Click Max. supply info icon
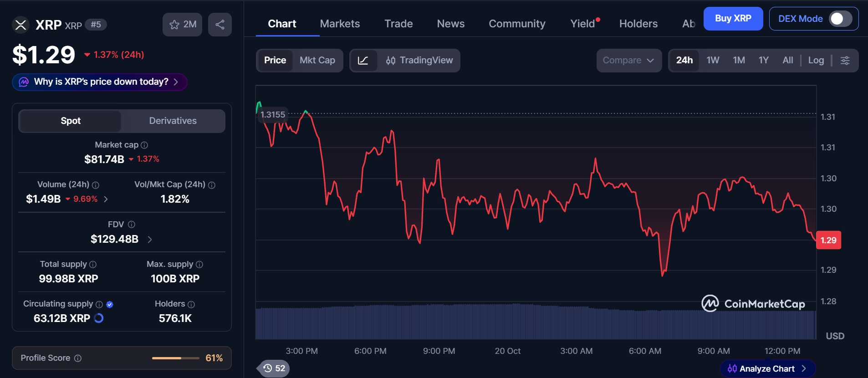 tap(199, 265)
